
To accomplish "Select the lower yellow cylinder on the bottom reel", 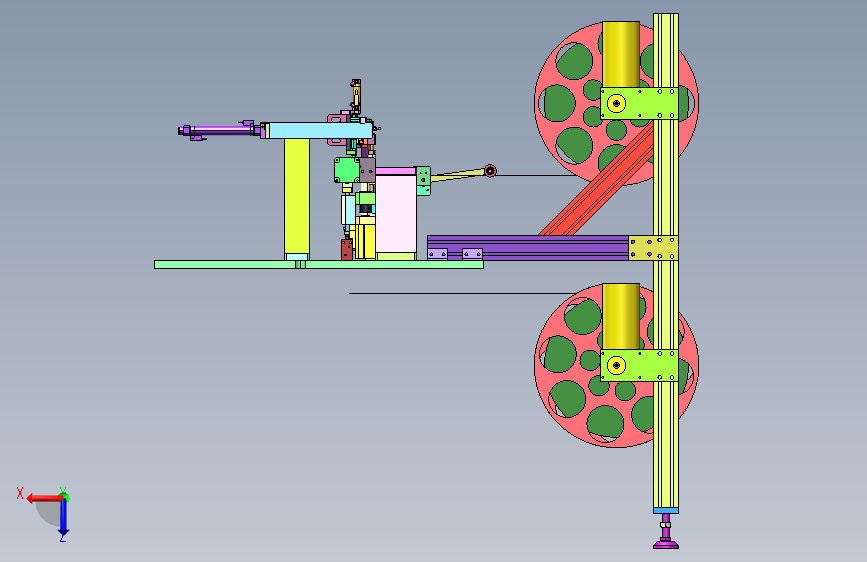I will click(621, 316).
